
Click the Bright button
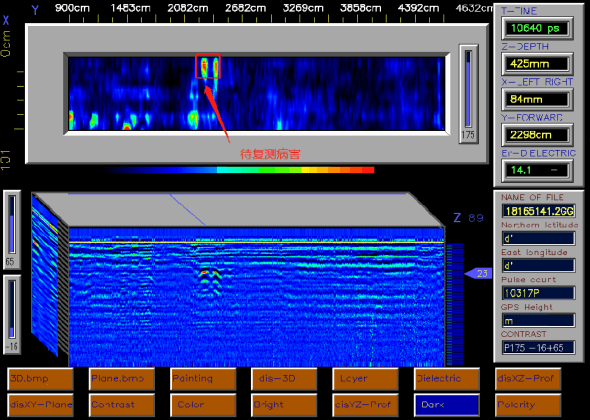284,405
